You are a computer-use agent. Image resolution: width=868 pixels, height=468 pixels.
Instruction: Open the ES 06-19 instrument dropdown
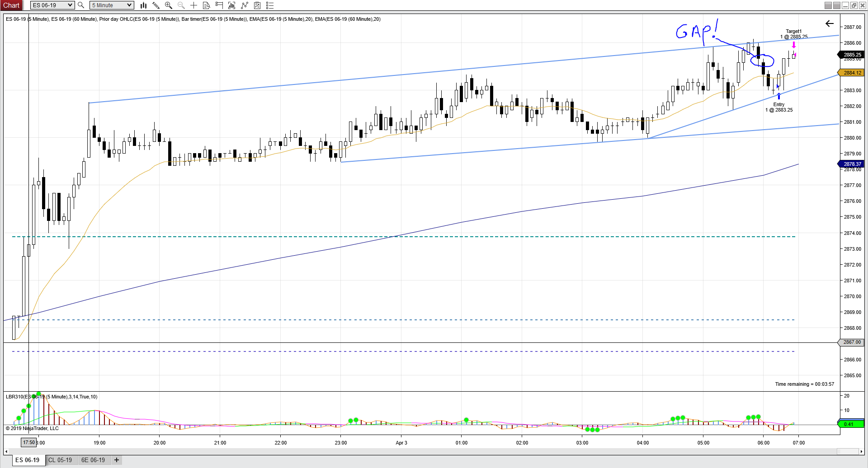point(52,5)
